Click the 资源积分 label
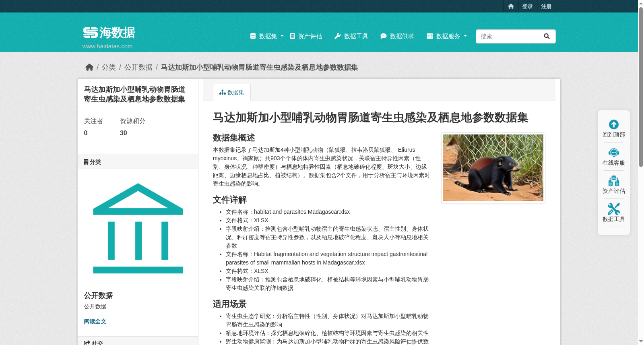 pos(133,121)
